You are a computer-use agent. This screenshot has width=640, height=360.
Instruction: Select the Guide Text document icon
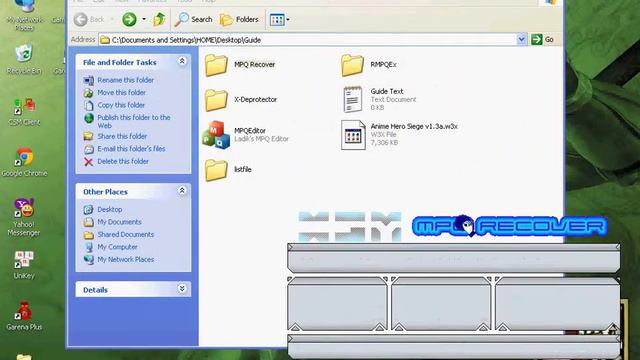352,99
